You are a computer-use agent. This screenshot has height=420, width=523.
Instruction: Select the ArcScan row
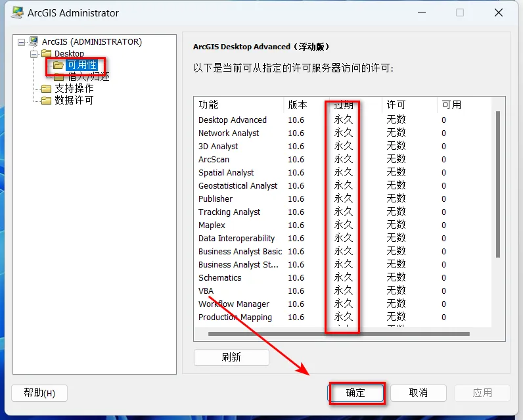[x=343, y=160]
